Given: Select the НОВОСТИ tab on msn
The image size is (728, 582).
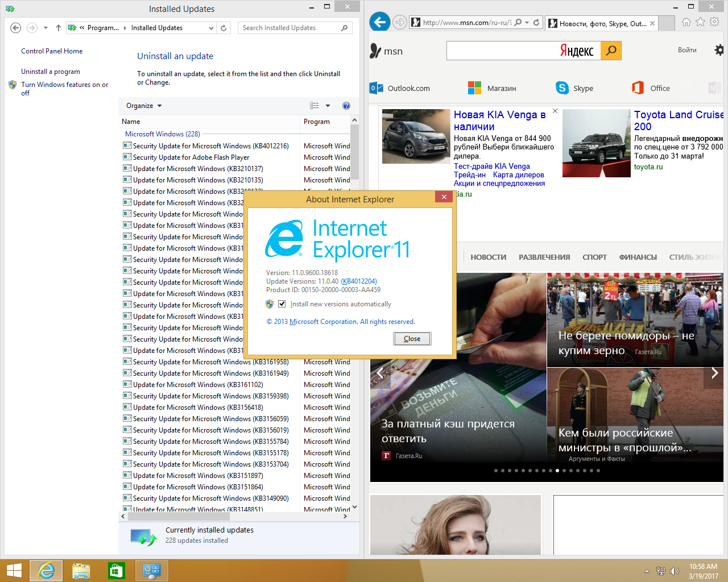Looking at the screenshot, I should 489,257.
